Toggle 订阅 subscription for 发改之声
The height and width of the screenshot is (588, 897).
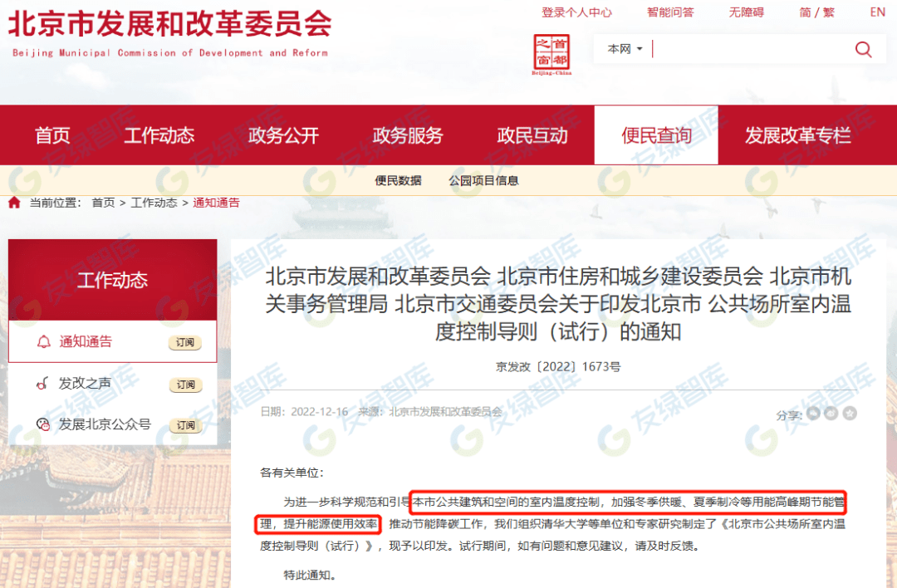185,385
